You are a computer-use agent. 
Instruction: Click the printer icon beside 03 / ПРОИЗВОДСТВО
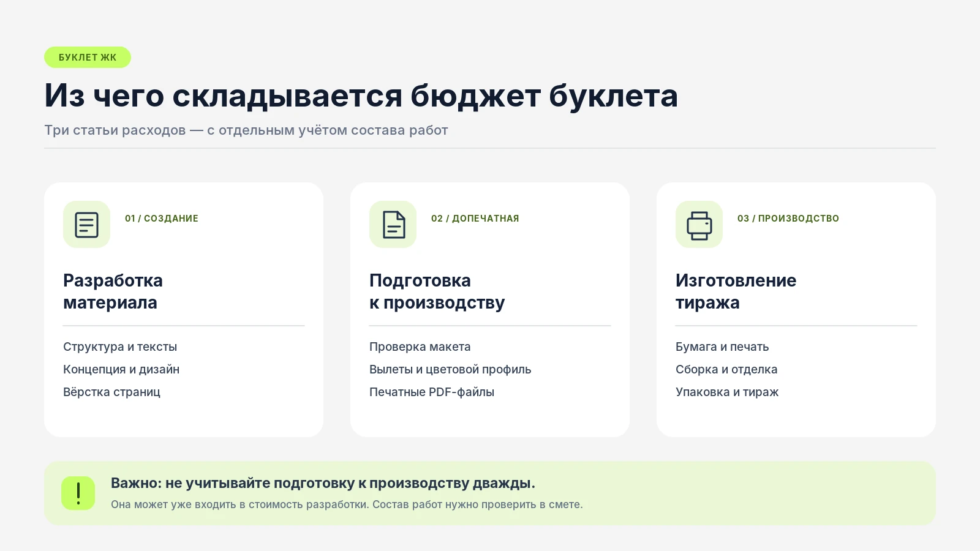coord(699,225)
